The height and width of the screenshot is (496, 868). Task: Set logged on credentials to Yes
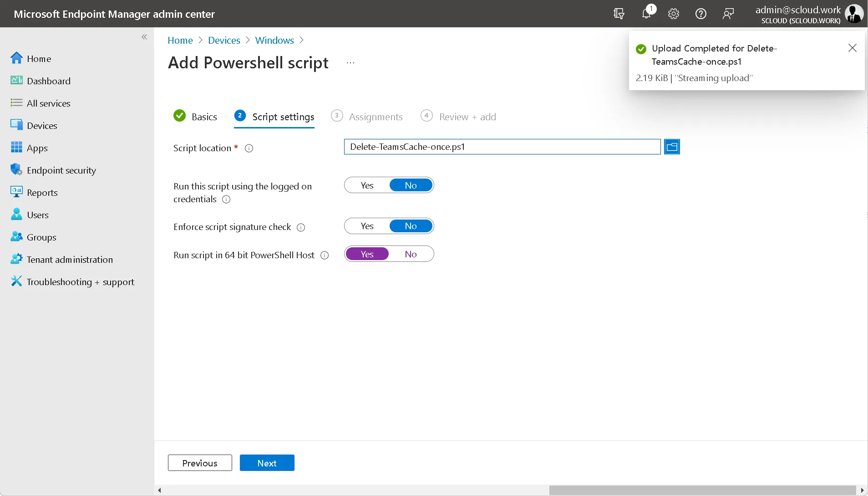click(367, 185)
